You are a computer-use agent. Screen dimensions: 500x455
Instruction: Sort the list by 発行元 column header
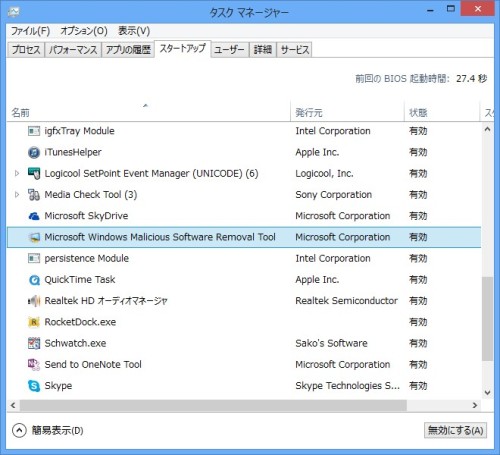[x=347, y=113]
